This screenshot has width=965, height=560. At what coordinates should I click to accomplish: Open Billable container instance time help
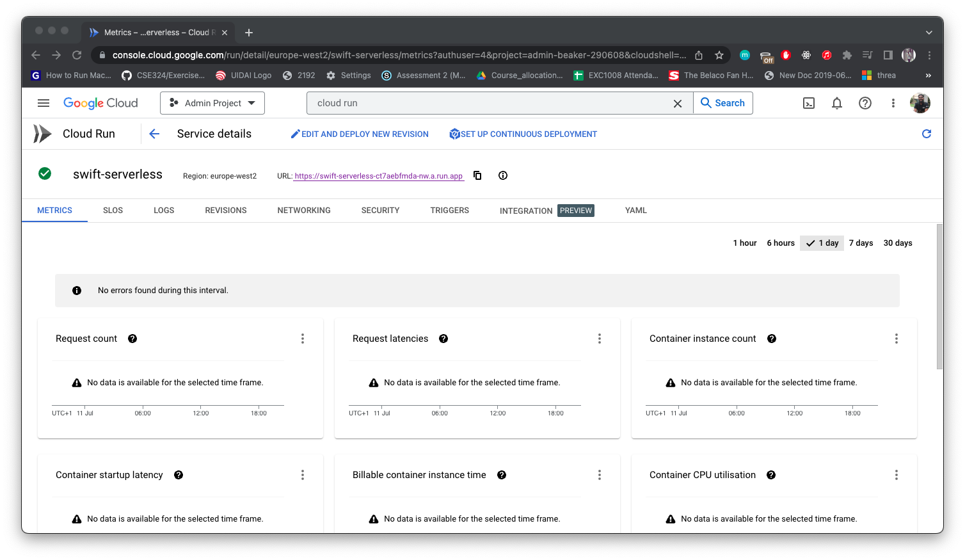pyautogui.click(x=502, y=475)
